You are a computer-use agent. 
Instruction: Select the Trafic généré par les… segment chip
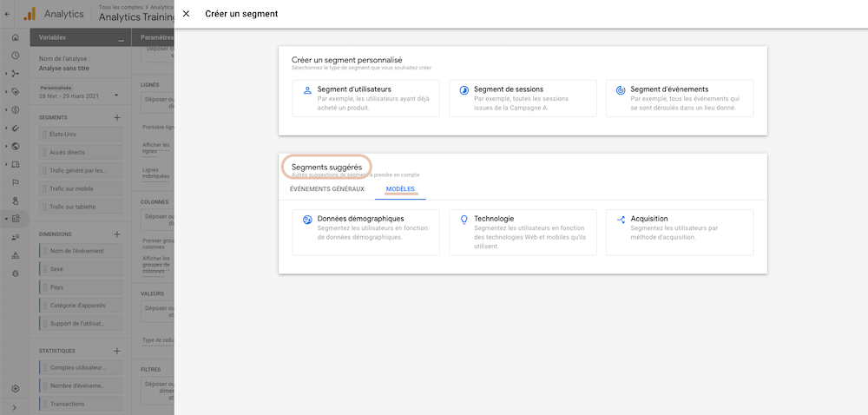[x=81, y=170]
